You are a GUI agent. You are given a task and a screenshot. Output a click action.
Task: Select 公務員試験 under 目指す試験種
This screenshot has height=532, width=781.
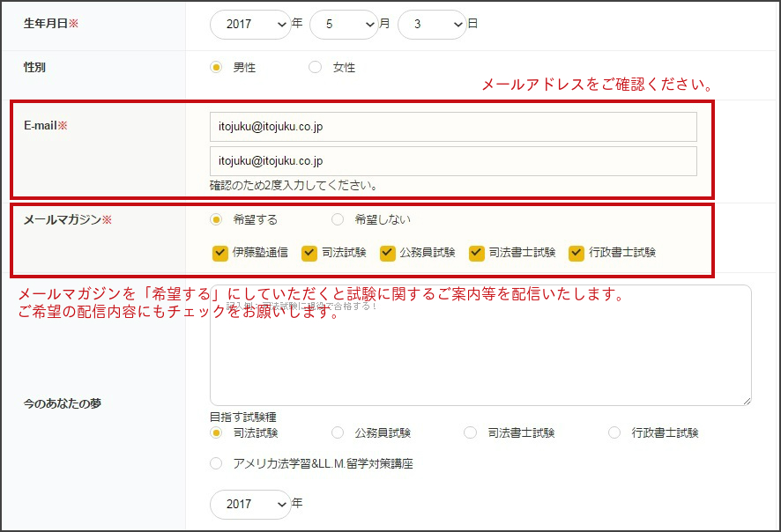click(x=337, y=432)
